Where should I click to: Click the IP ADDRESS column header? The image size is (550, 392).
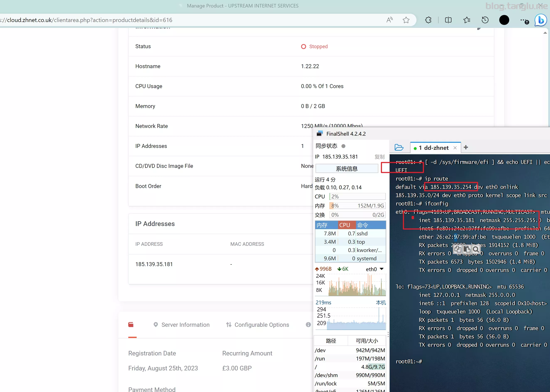(149, 244)
